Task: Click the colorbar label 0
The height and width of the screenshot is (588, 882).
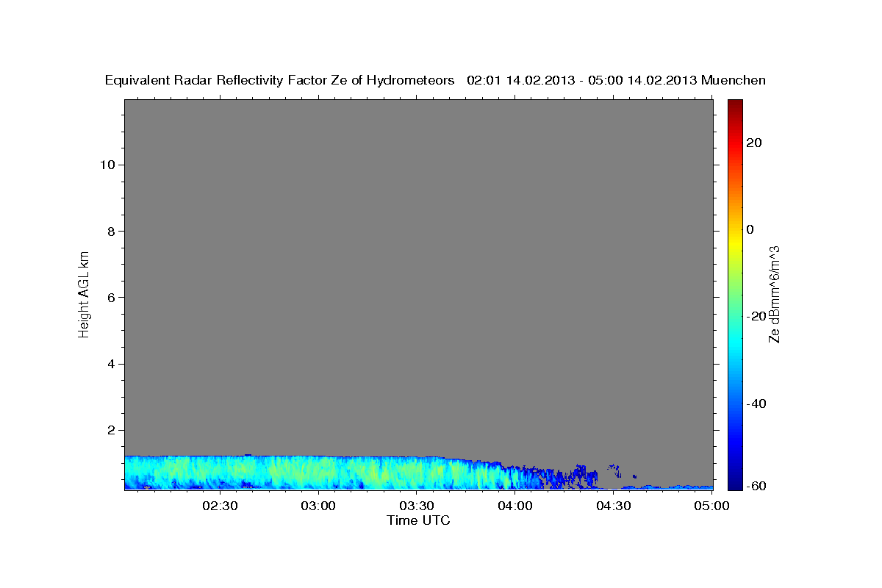Action: [x=750, y=229]
